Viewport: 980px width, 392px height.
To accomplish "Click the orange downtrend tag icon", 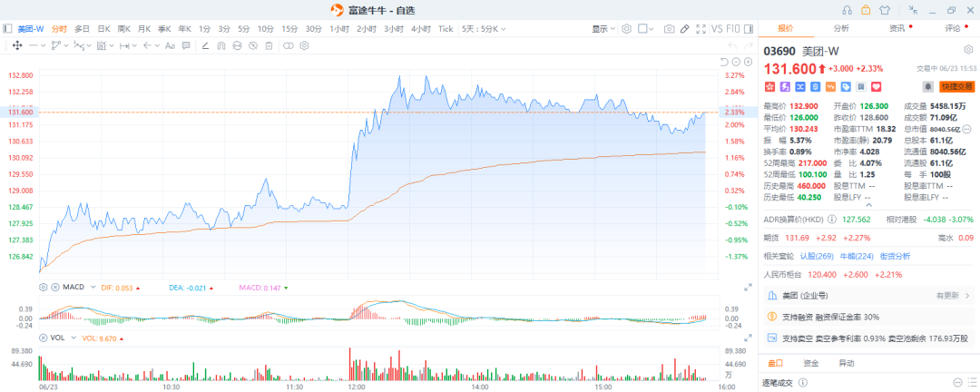I will [830, 86].
